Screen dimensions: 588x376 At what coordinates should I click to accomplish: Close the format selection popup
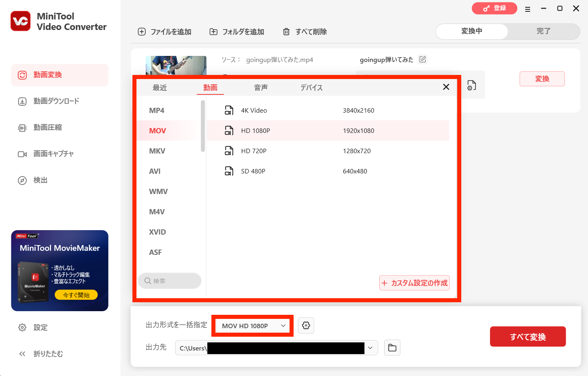click(446, 87)
